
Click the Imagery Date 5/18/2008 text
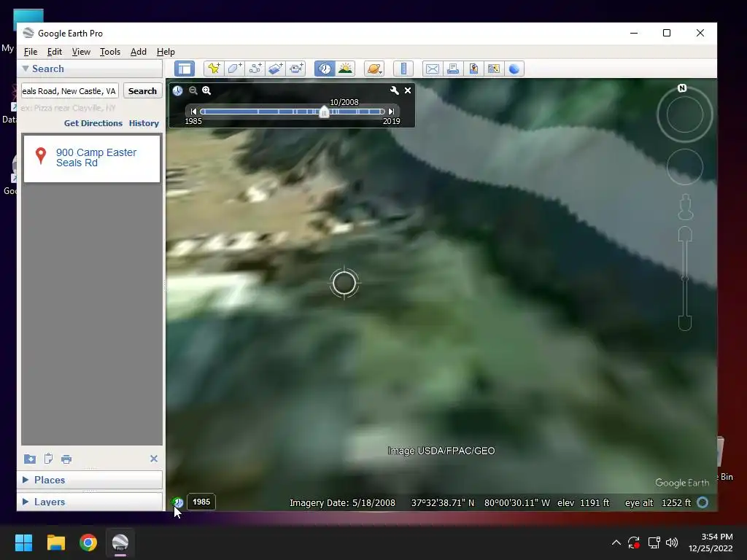(342, 503)
